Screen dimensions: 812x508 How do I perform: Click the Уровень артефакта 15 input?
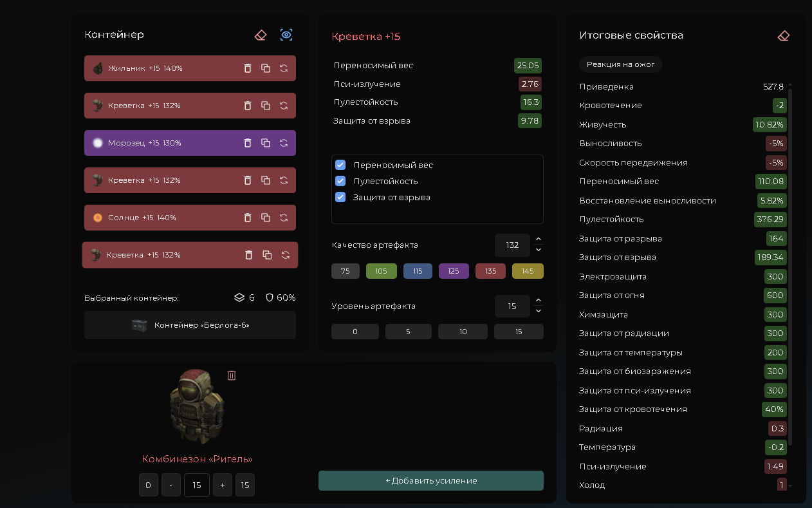512,306
